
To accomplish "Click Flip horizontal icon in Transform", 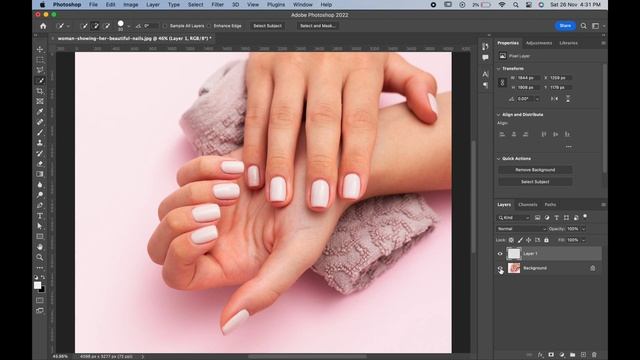I will (x=554, y=99).
